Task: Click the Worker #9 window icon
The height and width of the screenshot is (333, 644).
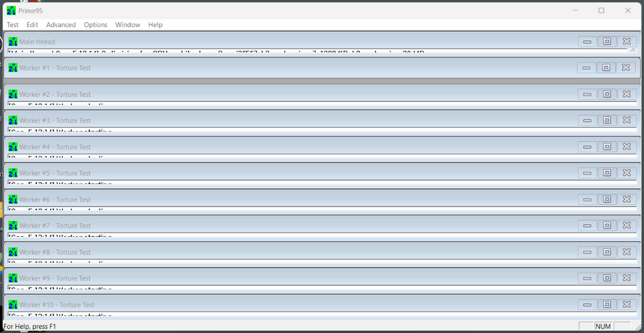Action: coord(13,278)
